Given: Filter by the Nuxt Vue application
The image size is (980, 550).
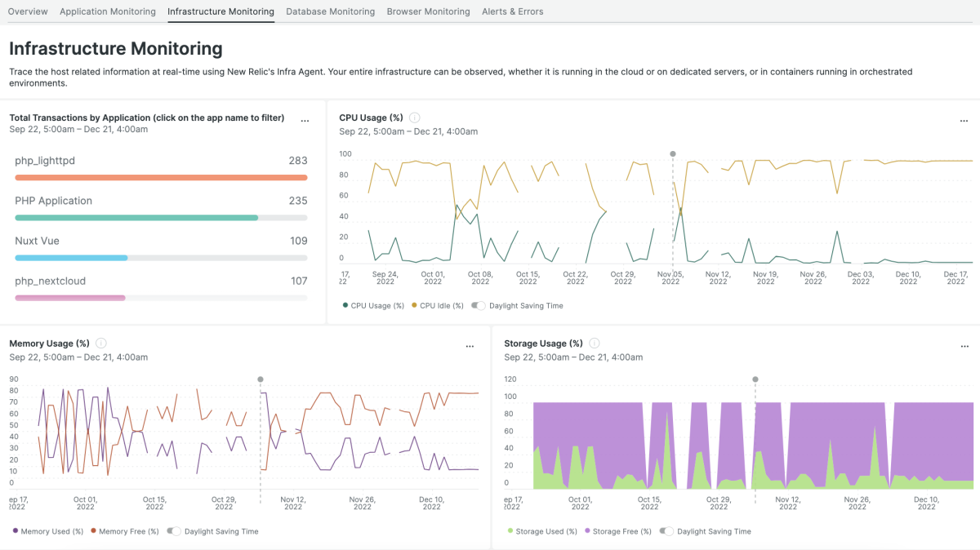Looking at the screenshot, I should pos(37,241).
